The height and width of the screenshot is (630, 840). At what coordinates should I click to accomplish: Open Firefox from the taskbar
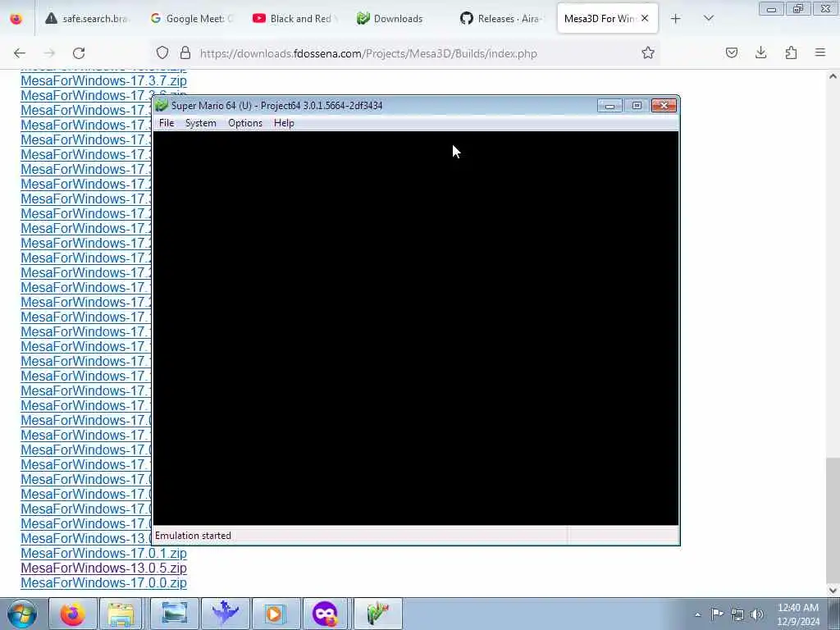point(72,614)
